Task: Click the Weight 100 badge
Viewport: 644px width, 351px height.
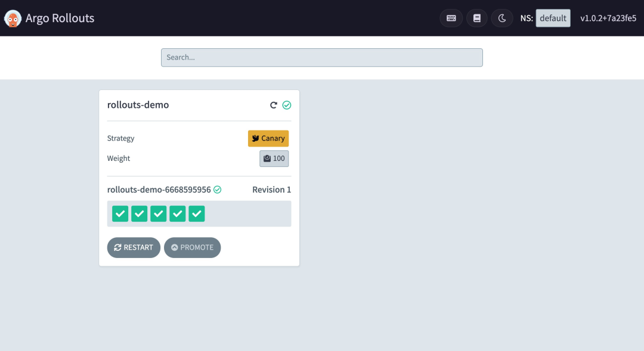Action: pyautogui.click(x=274, y=159)
